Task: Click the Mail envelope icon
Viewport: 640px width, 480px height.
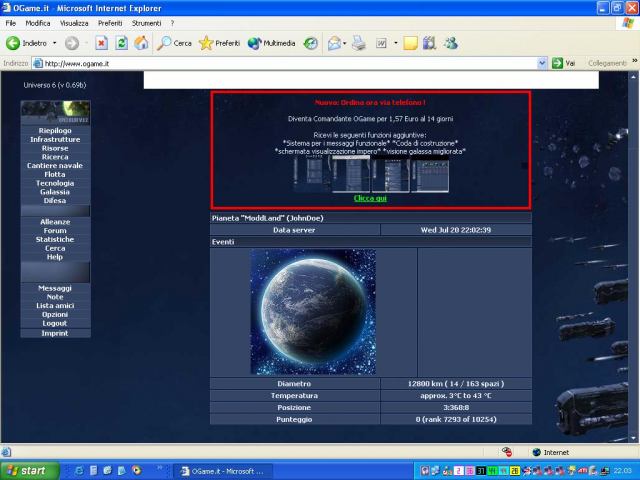Action: [334, 43]
